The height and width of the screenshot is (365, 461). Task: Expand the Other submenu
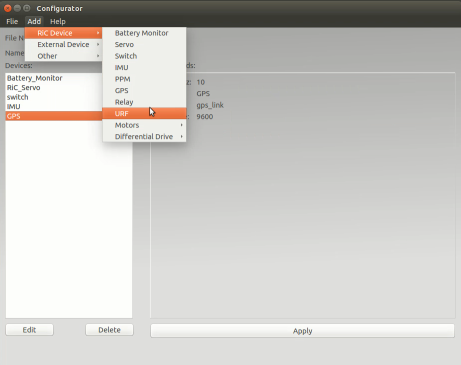click(x=63, y=56)
